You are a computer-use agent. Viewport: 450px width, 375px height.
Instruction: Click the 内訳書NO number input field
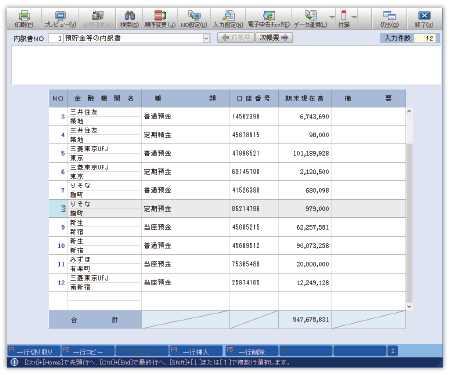pyautogui.click(x=55, y=38)
